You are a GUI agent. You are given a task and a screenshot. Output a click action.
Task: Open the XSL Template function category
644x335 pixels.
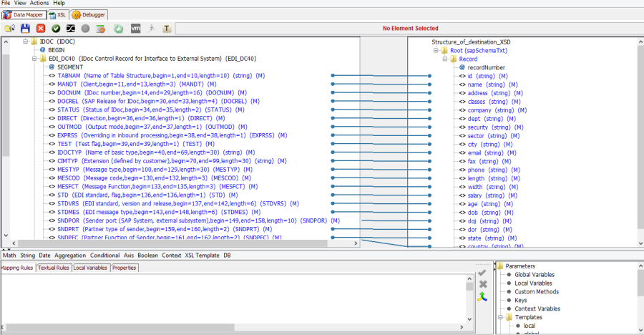[x=202, y=255]
